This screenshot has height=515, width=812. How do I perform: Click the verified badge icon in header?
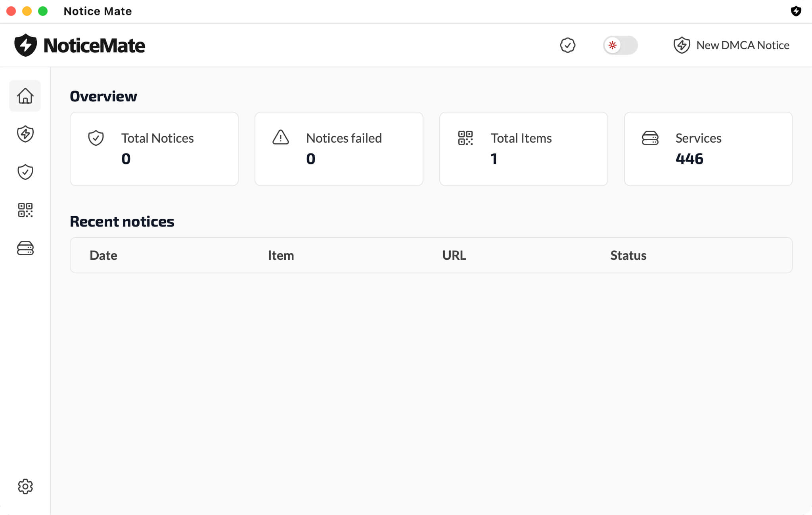point(567,45)
